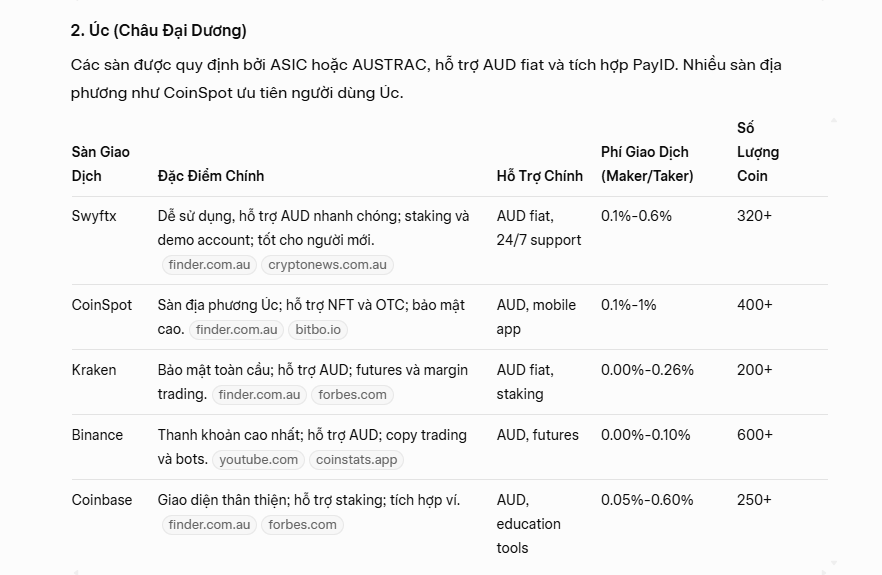Image resolution: width=882 pixels, height=575 pixels.
Task: Open finder.com.au source in Coinbase row
Action: pyautogui.click(x=209, y=525)
